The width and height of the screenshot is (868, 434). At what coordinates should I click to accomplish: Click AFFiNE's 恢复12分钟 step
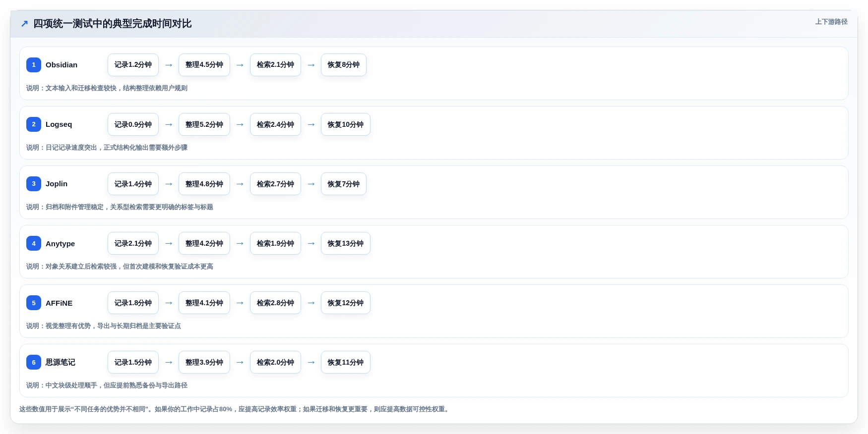pyautogui.click(x=346, y=303)
